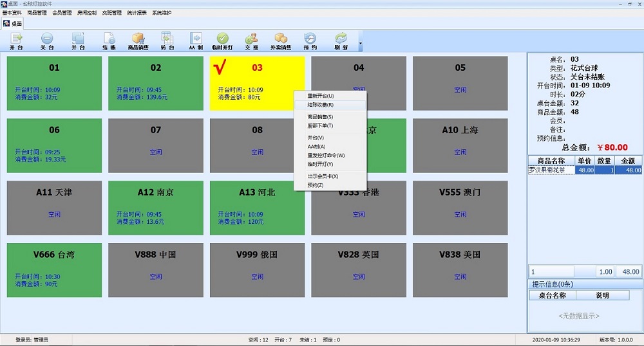The height and width of the screenshot is (346, 644).
Task: Open the 系统维护 menu
Action: tap(162, 13)
